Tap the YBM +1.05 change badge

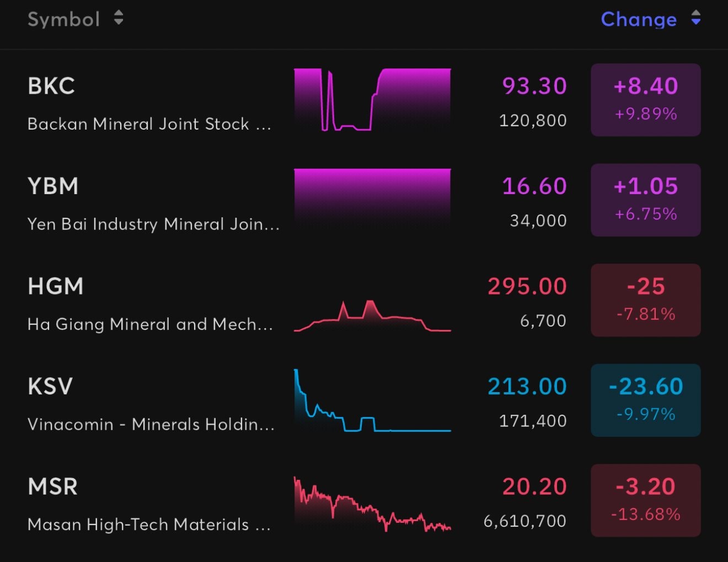(646, 200)
